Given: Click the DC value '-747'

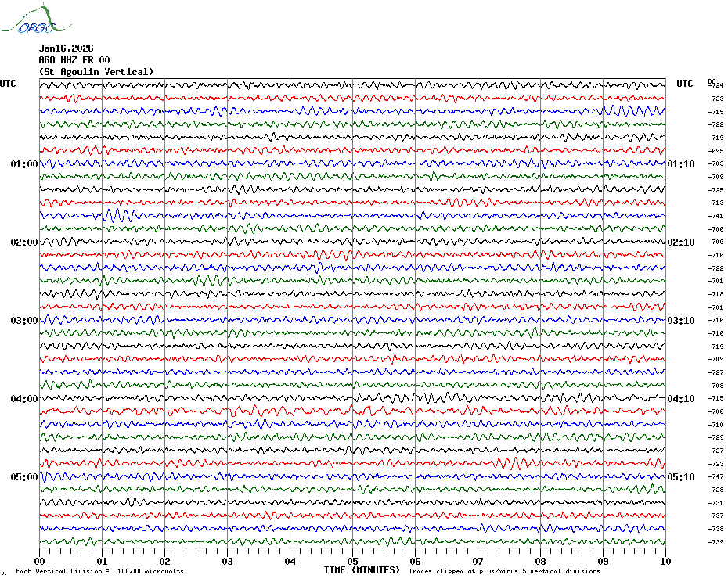Looking at the screenshot, I should (x=716, y=476).
